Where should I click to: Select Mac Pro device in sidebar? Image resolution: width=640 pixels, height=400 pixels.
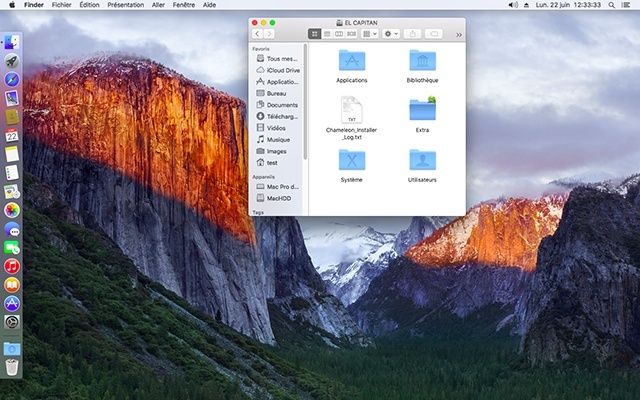point(278,187)
